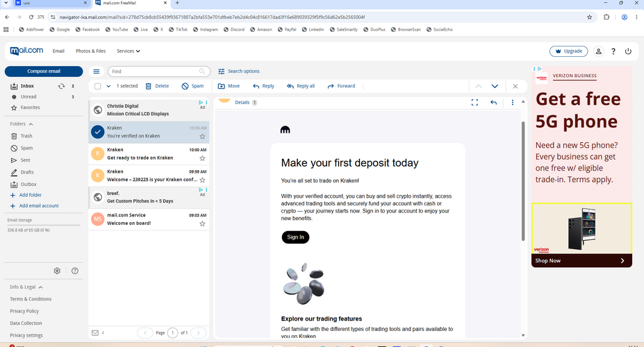Click the page number 1 box
644x347 pixels.
(172, 332)
